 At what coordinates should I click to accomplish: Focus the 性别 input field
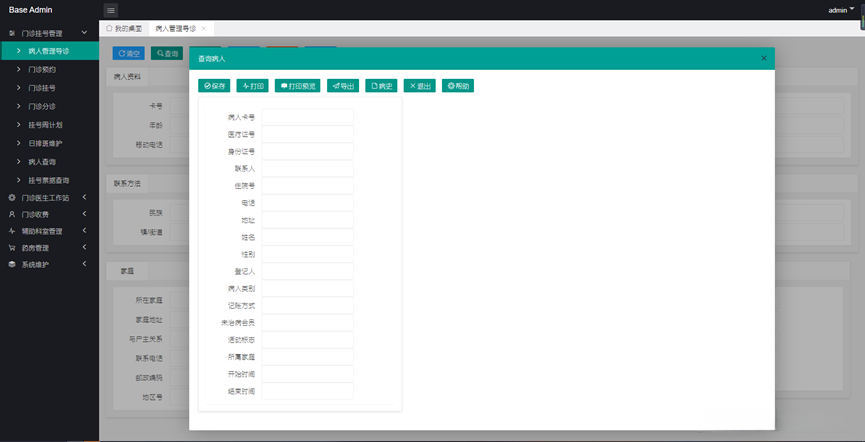tap(307, 254)
